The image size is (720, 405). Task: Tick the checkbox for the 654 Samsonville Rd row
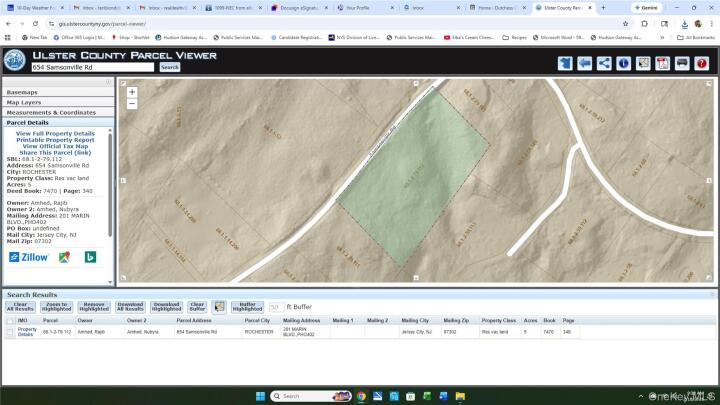pos(10,332)
